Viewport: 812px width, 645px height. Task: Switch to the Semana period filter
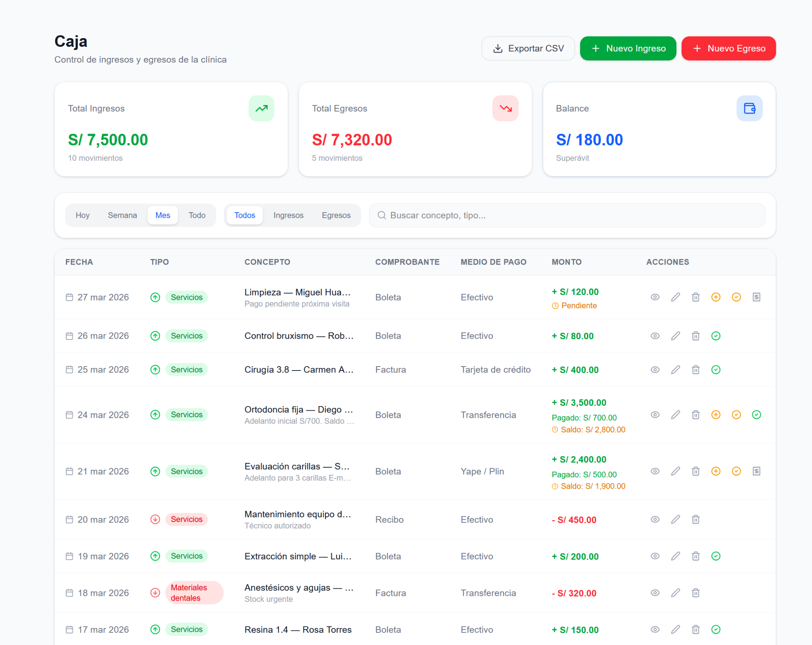(122, 215)
